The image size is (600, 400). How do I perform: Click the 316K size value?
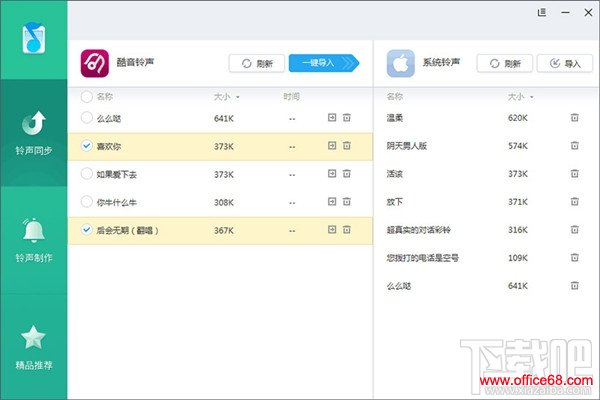coord(518,230)
